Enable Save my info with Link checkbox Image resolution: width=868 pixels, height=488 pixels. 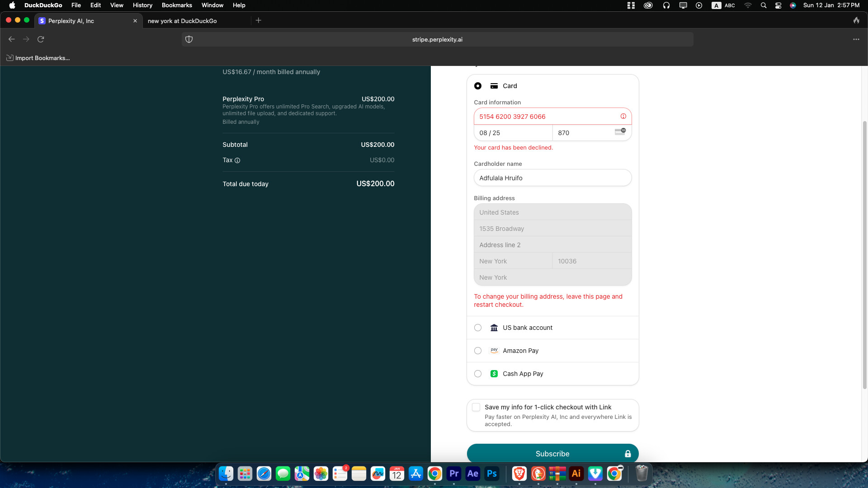point(476,407)
